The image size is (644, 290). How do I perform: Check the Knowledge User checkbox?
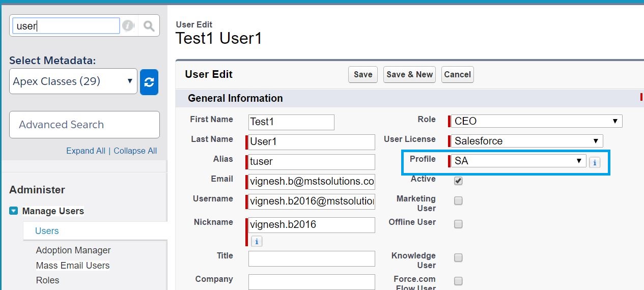pos(458,257)
